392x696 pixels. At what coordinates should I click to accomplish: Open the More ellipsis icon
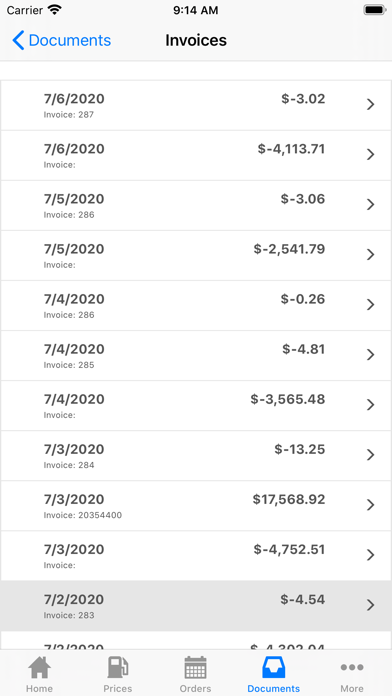(352, 667)
